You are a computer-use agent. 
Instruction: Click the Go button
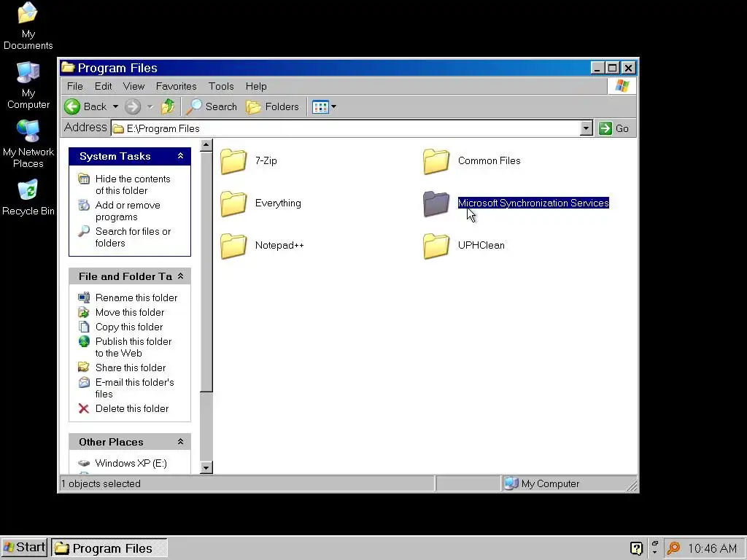click(614, 128)
